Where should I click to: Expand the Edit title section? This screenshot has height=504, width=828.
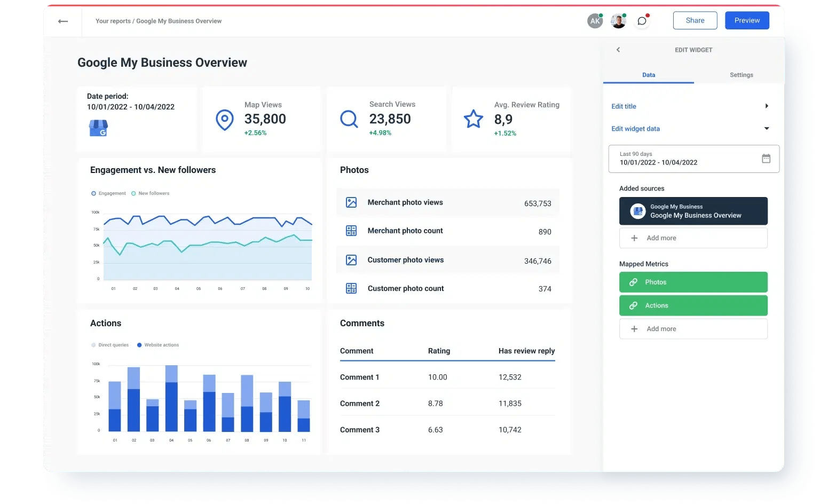[767, 106]
